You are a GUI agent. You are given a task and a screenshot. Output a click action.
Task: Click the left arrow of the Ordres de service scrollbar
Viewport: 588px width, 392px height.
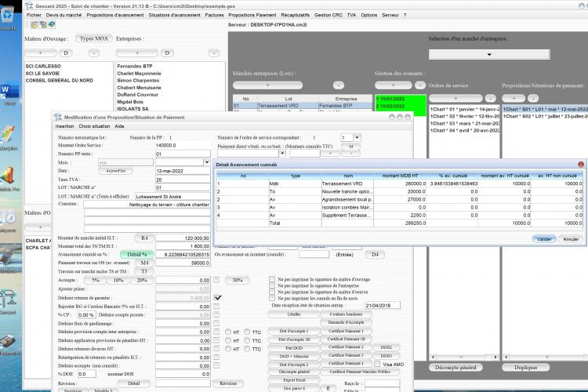click(433, 358)
